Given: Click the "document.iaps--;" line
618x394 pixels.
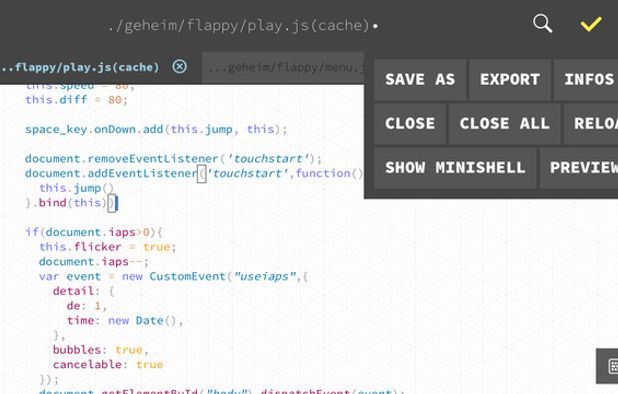Looking at the screenshot, I should 94,262.
